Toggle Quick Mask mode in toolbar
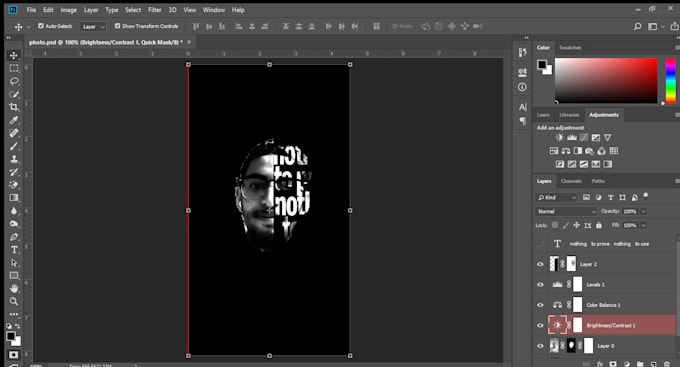680x367 pixels. (x=13, y=354)
